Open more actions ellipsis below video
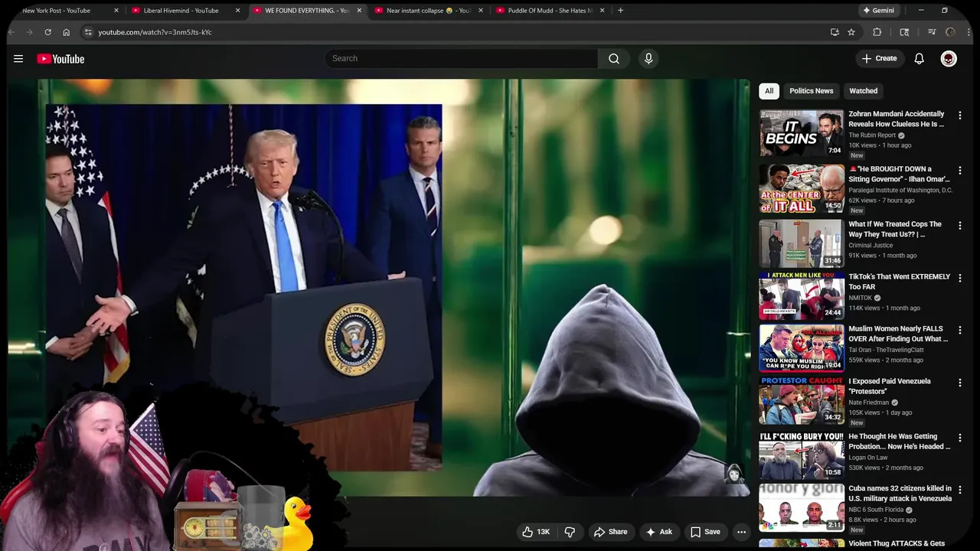This screenshot has width=980, height=551. [741, 532]
